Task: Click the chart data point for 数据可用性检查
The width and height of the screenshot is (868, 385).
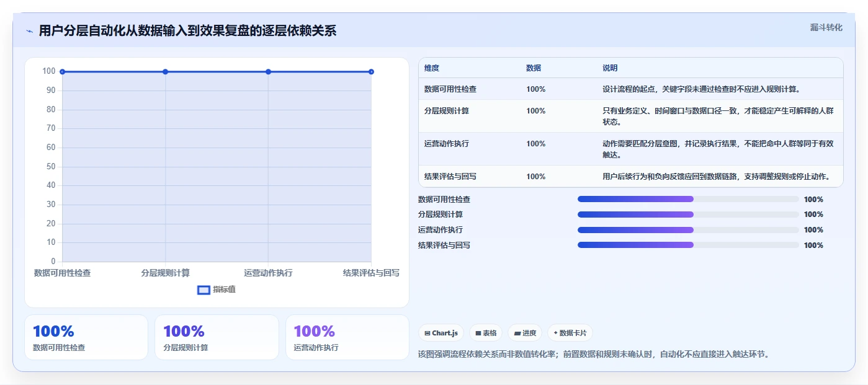Action: coord(62,72)
